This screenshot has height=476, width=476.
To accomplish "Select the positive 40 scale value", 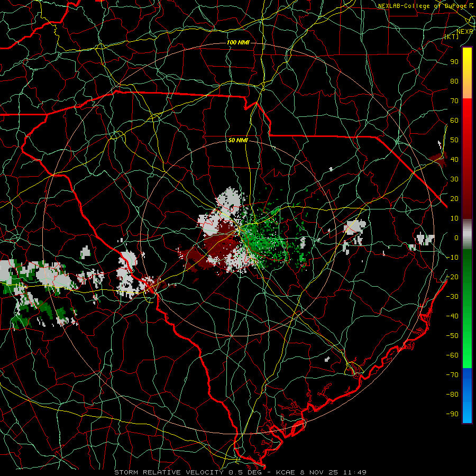I will pos(454,159).
